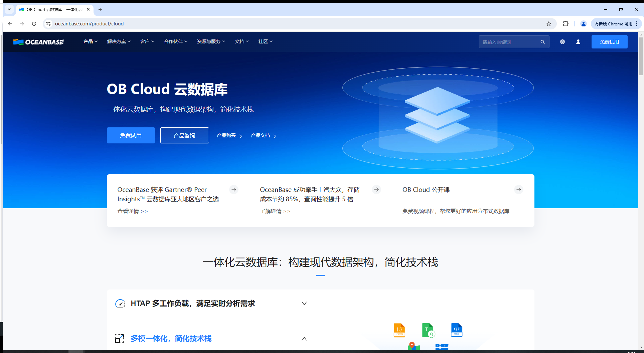Collapse the 多模一体化 section

[x=304, y=339]
